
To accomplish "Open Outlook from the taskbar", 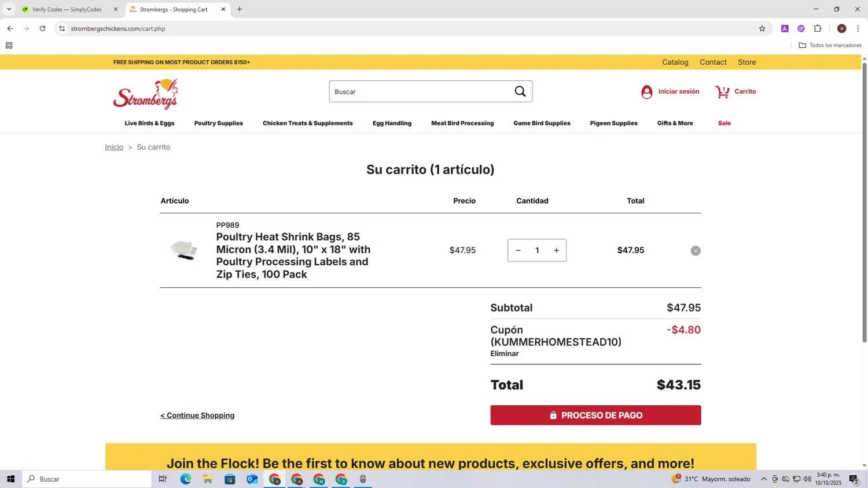I will pos(252,479).
